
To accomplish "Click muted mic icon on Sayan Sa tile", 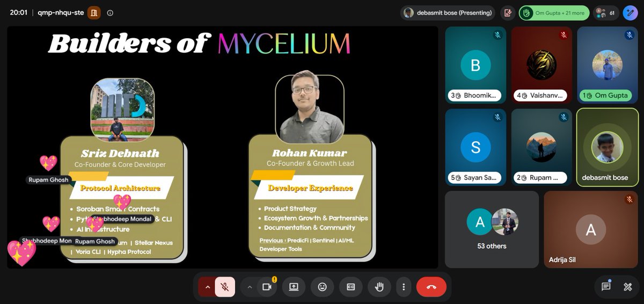I will click(497, 117).
